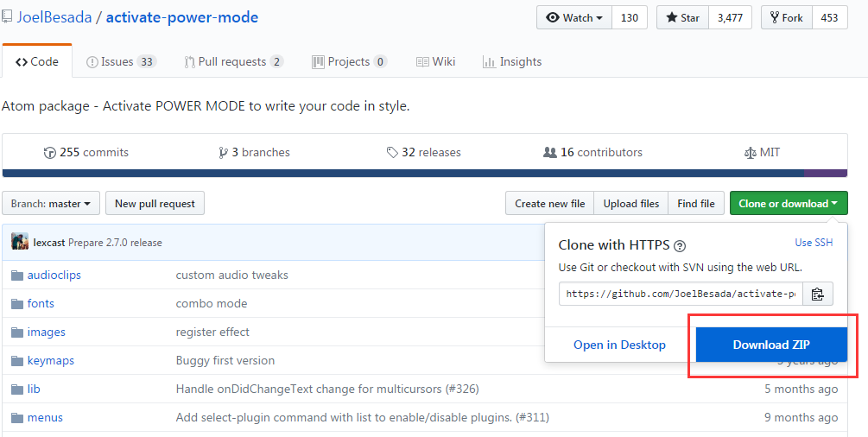Click Open in Desktop
The image size is (868, 437).
point(619,345)
